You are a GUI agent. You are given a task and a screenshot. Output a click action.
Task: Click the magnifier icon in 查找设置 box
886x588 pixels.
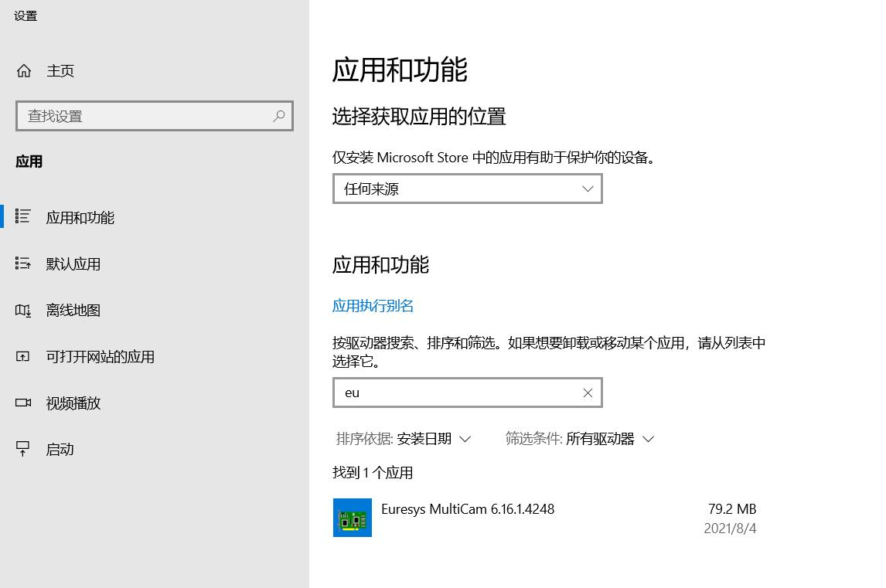click(x=278, y=116)
